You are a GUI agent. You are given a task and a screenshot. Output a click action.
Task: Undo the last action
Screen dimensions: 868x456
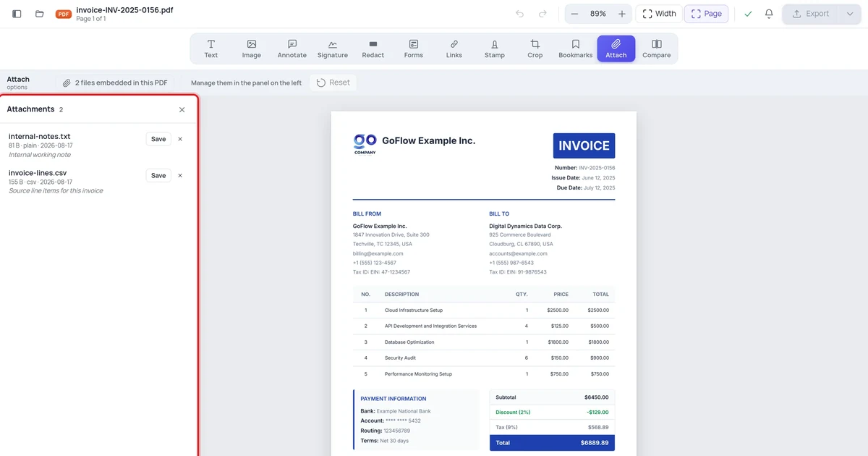pyautogui.click(x=519, y=14)
